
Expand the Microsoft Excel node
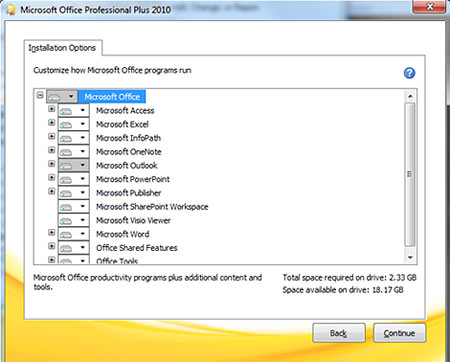(x=51, y=123)
